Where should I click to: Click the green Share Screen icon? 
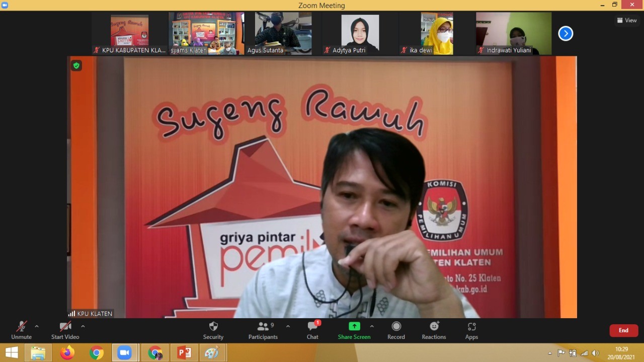pyautogui.click(x=354, y=326)
